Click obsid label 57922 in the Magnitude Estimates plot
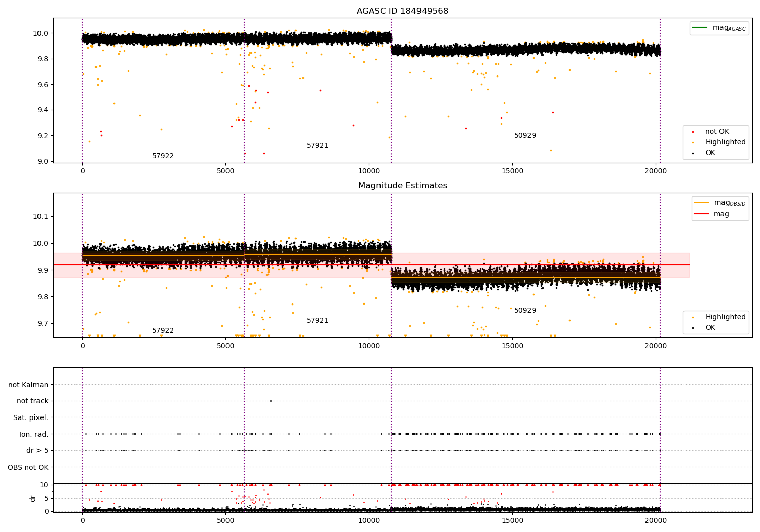This screenshot has width=760, height=532. (x=163, y=331)
